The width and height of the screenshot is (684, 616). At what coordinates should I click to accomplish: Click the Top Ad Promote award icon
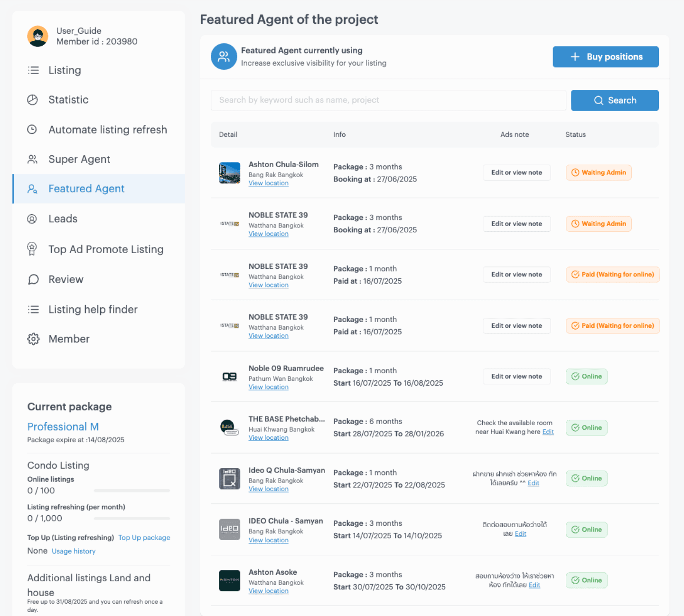[x=32, y=249]
